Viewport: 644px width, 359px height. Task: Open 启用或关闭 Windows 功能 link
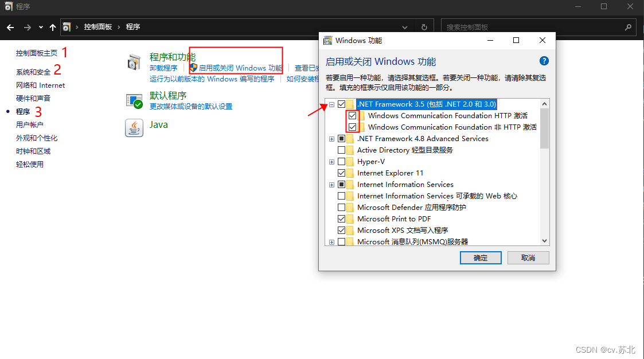[x=240, y=68]
